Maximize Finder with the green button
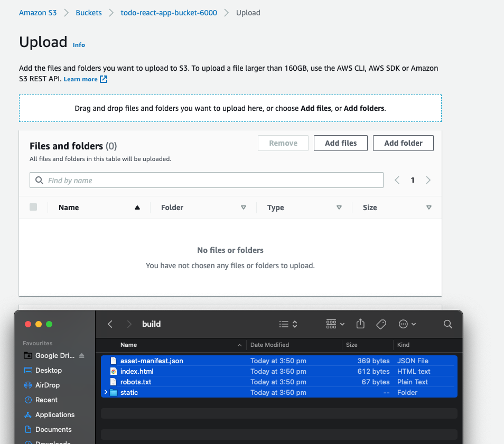Image resolution: width=504 pixels, height=444 pixels. click(x=49, y=324)
